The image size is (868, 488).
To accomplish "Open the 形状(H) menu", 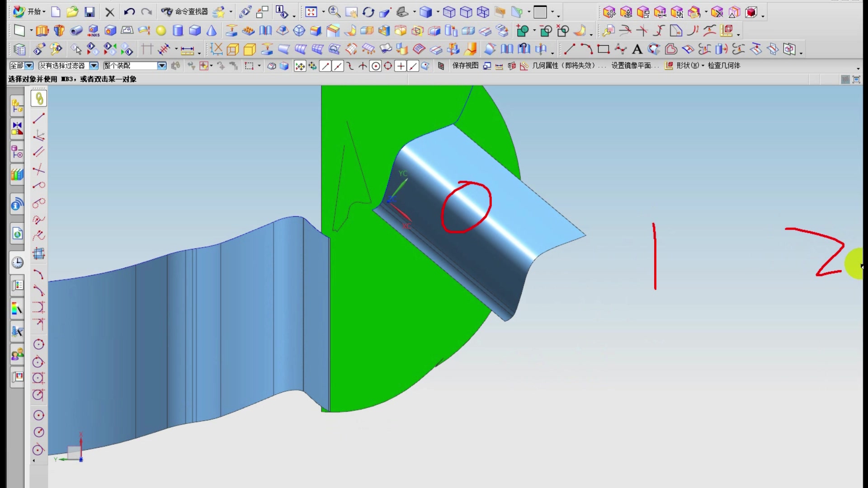I will tap(687, 66).
